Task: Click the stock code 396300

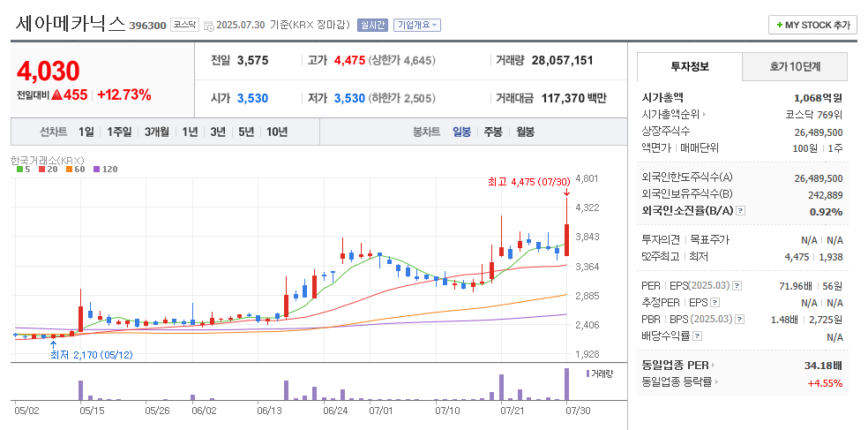Action: click(x=147, y=26)
